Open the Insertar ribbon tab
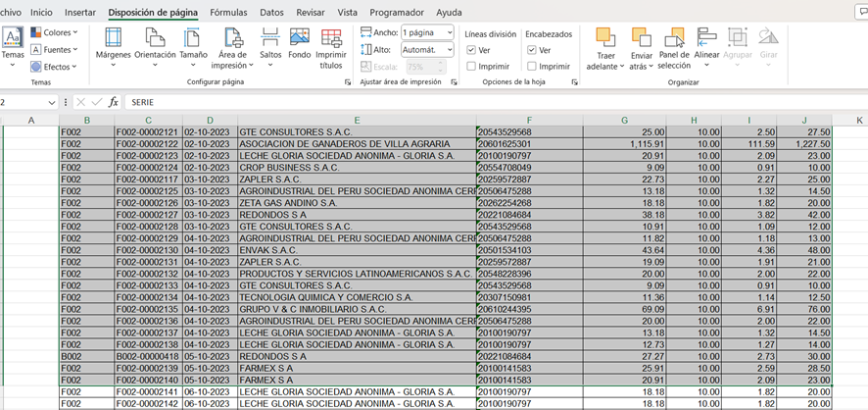Viewport: 868px width, 410px height. 80,13
